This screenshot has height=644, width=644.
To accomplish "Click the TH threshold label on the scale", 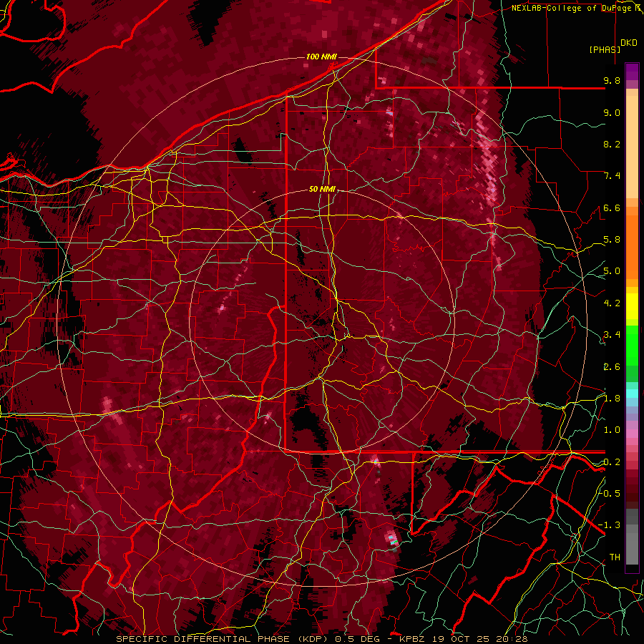I will (x=615, y=557).
